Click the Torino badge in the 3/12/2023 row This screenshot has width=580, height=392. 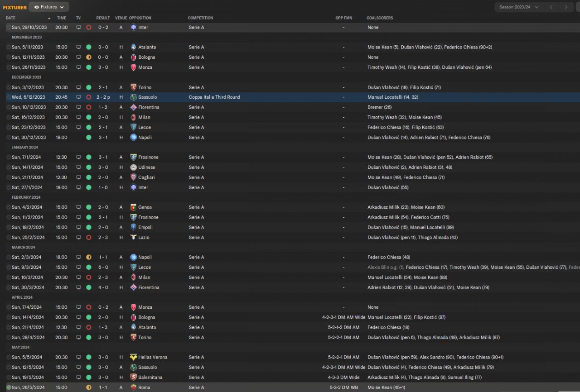click(x=133, y=87)
